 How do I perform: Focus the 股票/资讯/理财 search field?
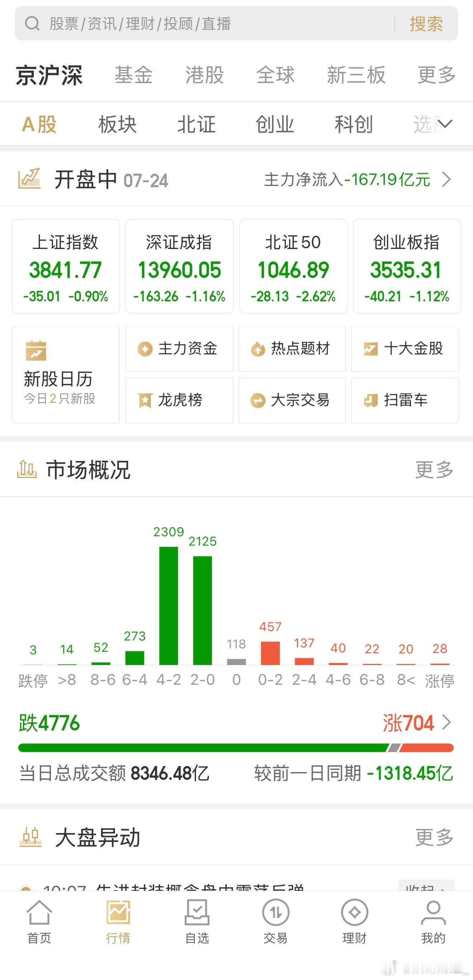[x=236, y=23]
